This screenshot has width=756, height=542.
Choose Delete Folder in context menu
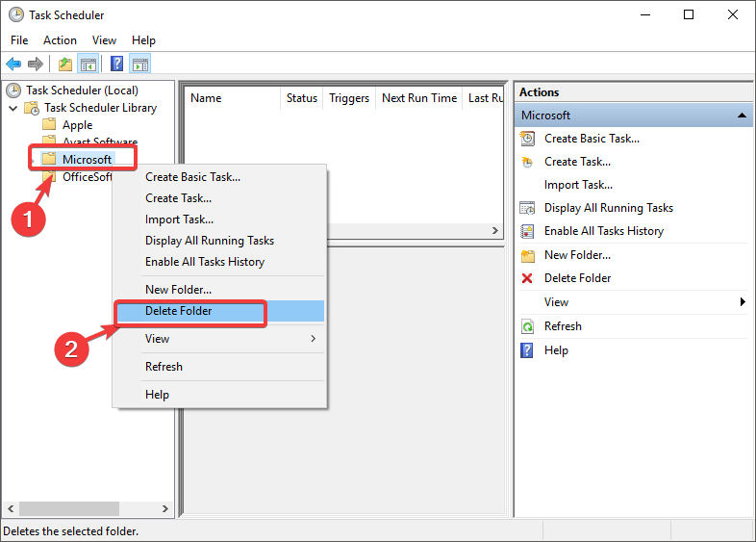220,311
